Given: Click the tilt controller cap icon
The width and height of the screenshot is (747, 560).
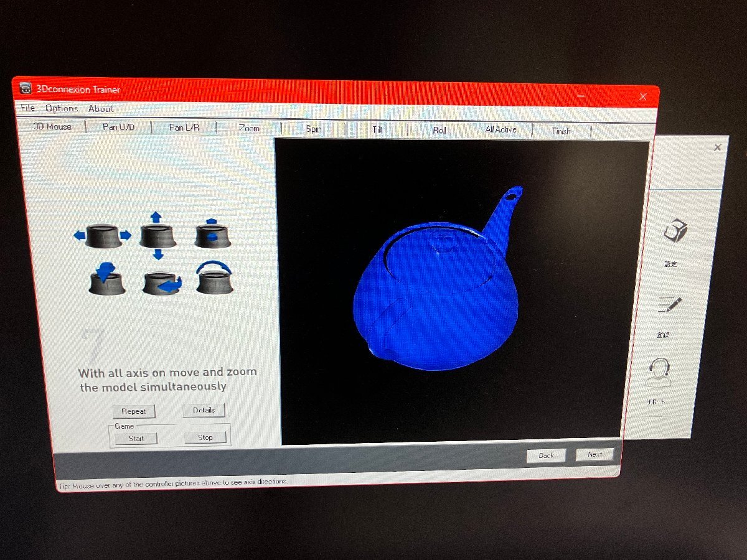Looking at the screenshot, I should tap(106, 279).
